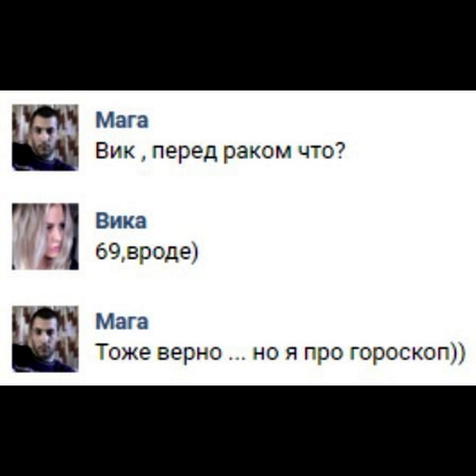Click the word 'гороскоп))' in last message
476x476 pixels.
click(x=408, y=354)
